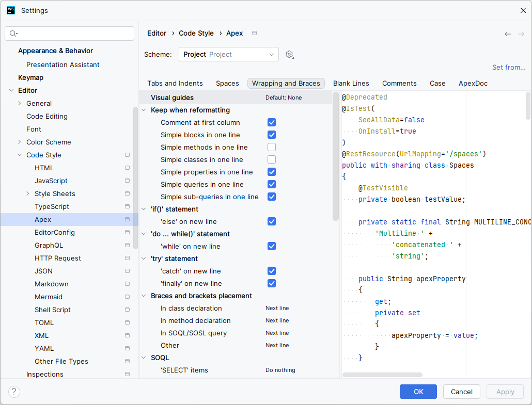Click project icon beside Apex row
This screenshot has height=405, width=532.
click(127, 219)
